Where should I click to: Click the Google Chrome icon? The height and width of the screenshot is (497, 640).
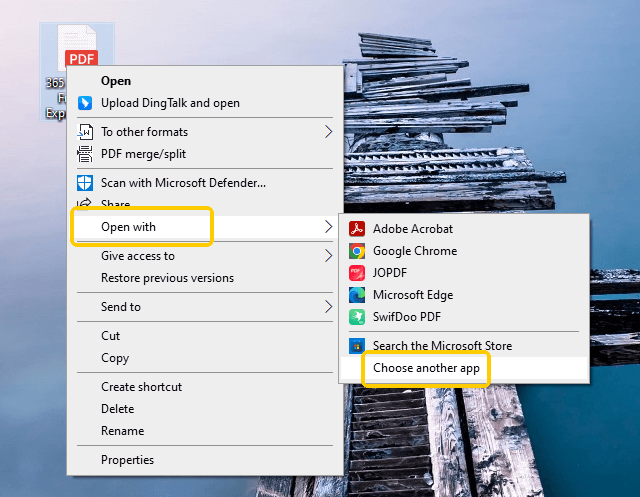[x=356, y=251]
